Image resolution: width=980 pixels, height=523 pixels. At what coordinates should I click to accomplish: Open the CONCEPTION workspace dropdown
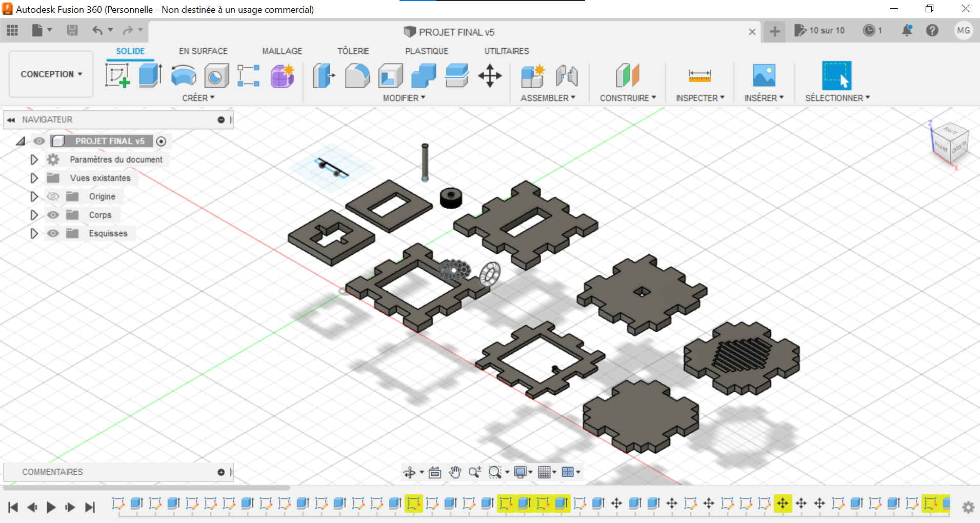click(51, 74)
